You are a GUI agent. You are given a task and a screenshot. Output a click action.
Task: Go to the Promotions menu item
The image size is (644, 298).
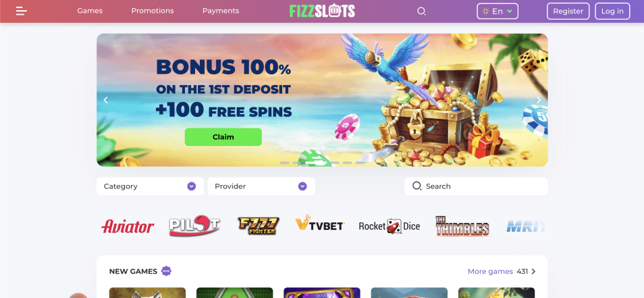(153, 11)
